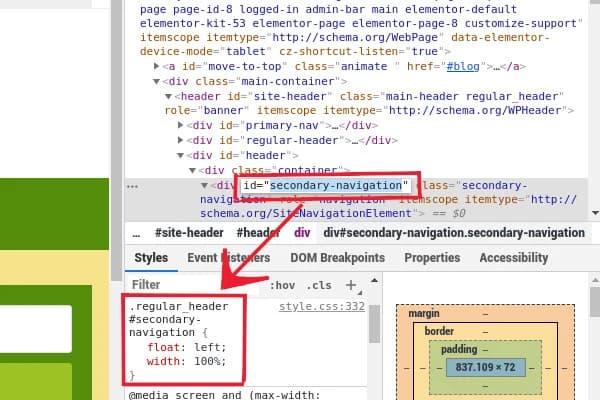The width and height of the screenshot is (600, 400).
Task: Open the #blog href link
Action: [463, 66]
